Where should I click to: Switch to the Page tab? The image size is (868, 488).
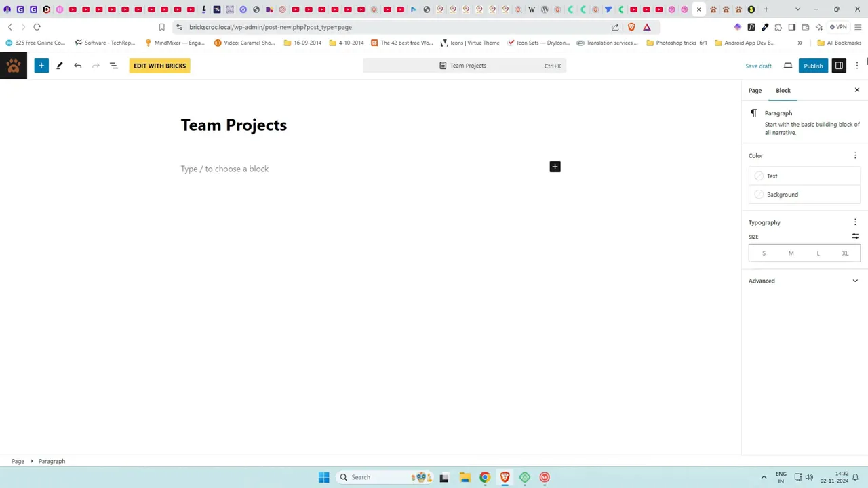point(755,90)
